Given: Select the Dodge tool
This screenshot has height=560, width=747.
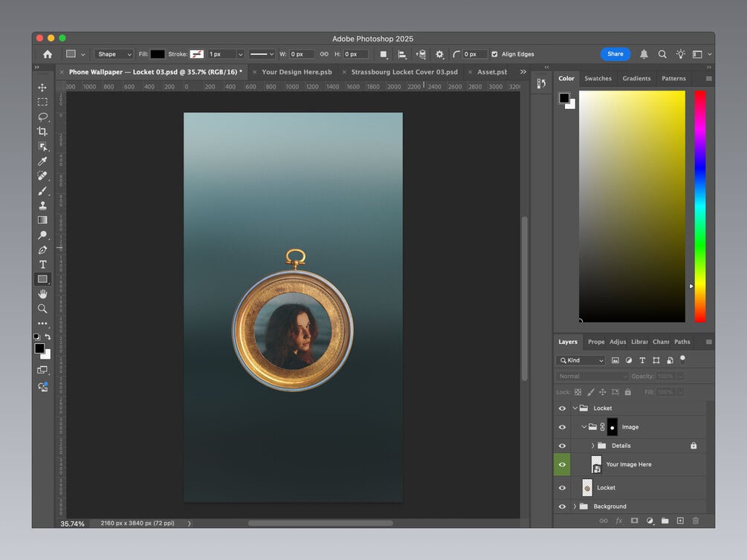Looking at the screenshot, I should 42,235.
